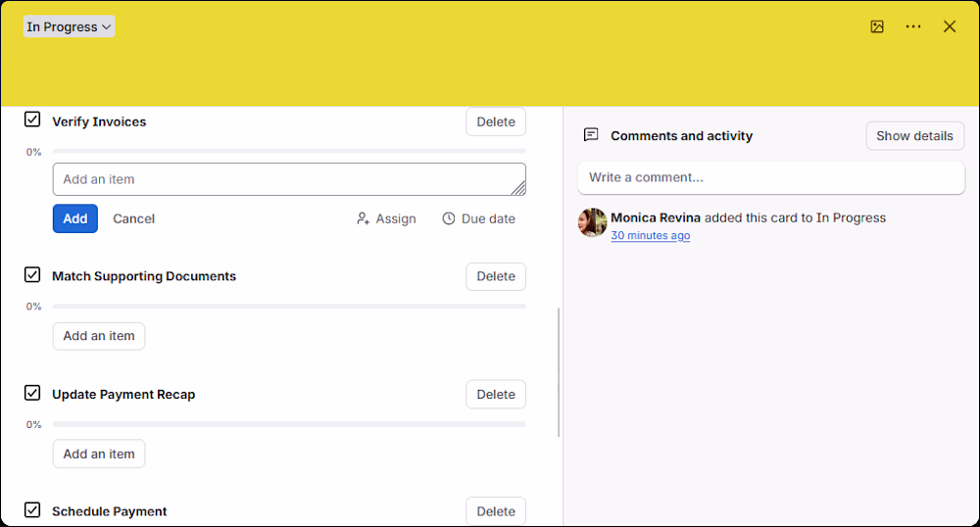Click Add an item under Update Payment Recap
The height and width of the screenshot is (527, 980).
point(99,454)
